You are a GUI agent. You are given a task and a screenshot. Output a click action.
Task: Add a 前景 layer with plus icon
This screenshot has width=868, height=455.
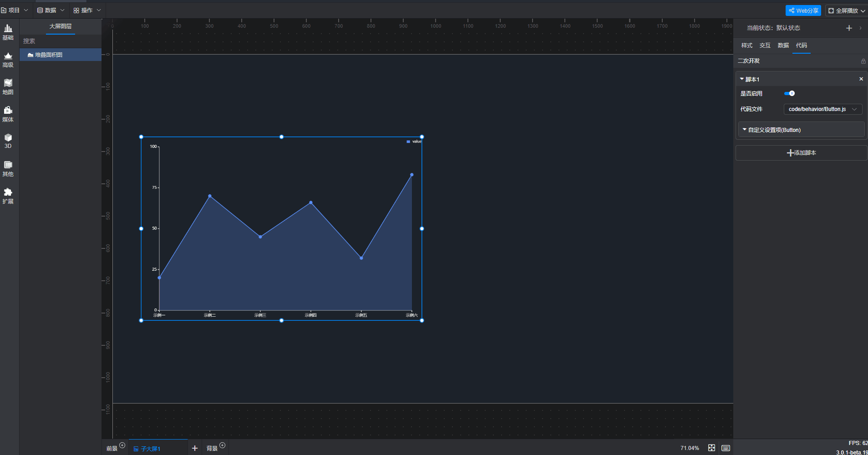point(122,445)
